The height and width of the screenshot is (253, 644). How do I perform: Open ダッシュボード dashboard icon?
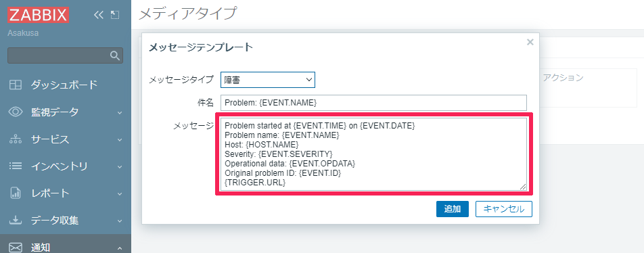pyautogui.click(x=16, y=85)
